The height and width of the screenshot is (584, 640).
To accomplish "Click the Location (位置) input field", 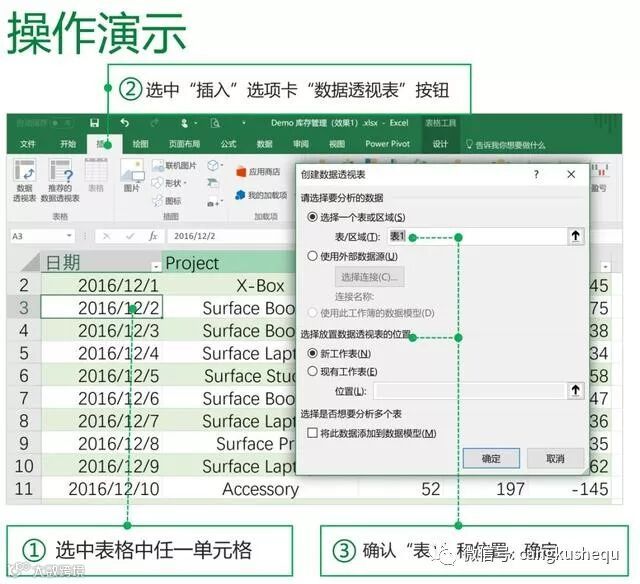I will [470, 391].
